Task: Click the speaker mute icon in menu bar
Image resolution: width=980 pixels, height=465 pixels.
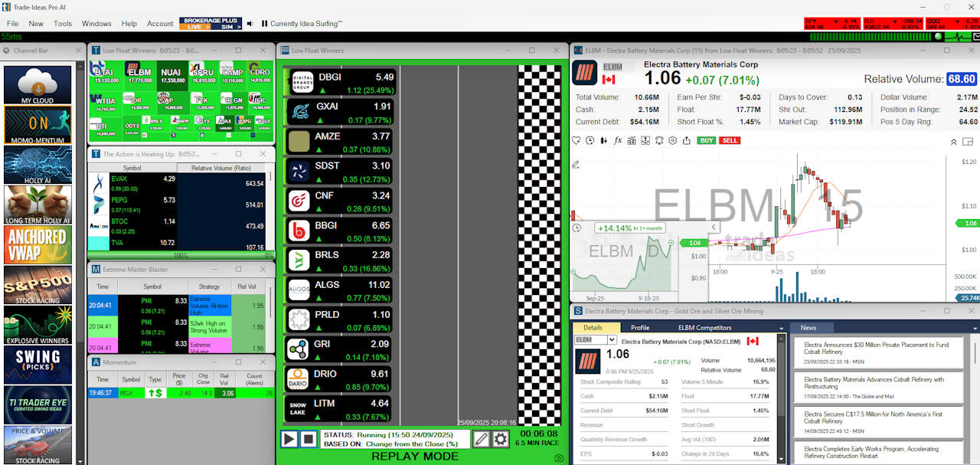Action: tap(250, 24)
